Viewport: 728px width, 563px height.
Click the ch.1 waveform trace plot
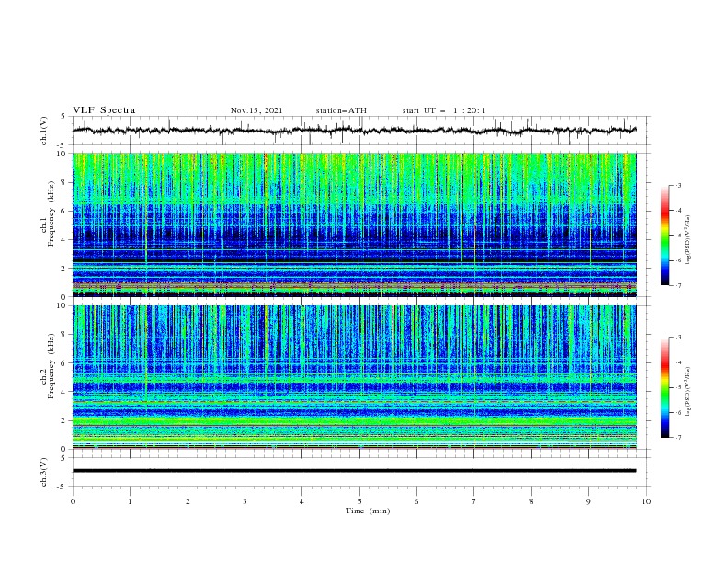point(361,131)
